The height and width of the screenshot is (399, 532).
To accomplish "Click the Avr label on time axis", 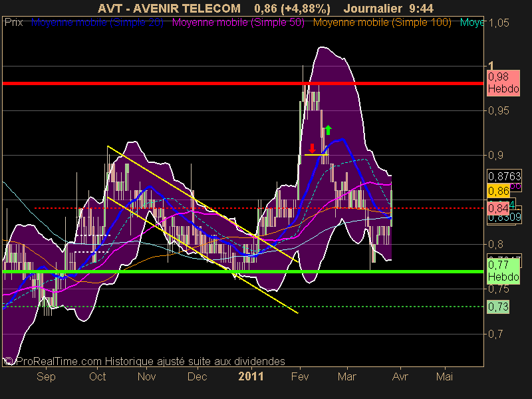I will click(400, 376).
